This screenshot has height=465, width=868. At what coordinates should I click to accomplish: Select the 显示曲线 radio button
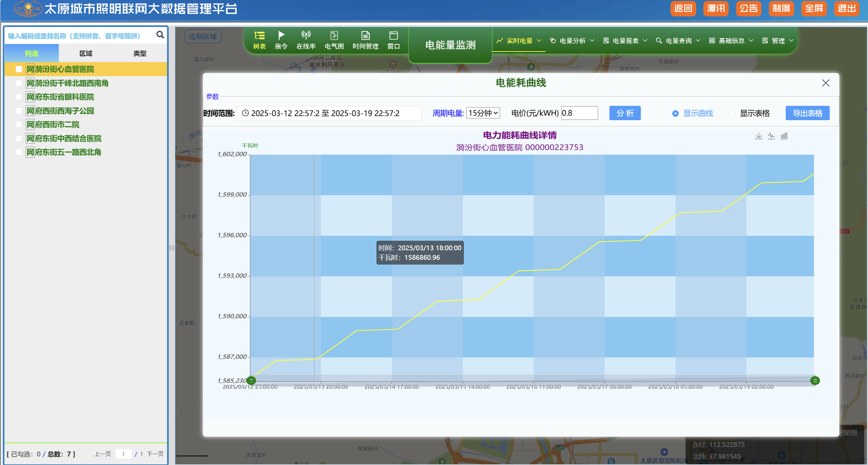(675, 113)
